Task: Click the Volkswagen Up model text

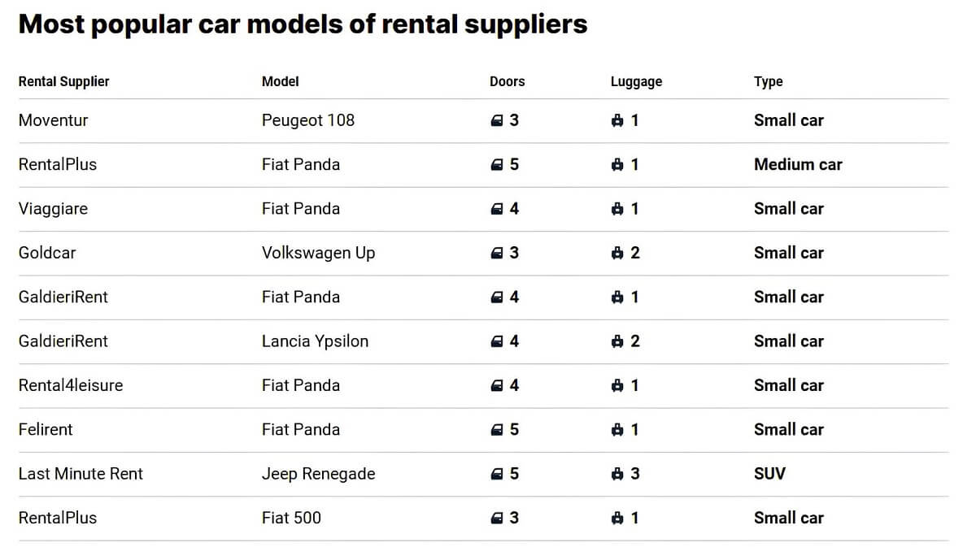Action: click(319, 253)
